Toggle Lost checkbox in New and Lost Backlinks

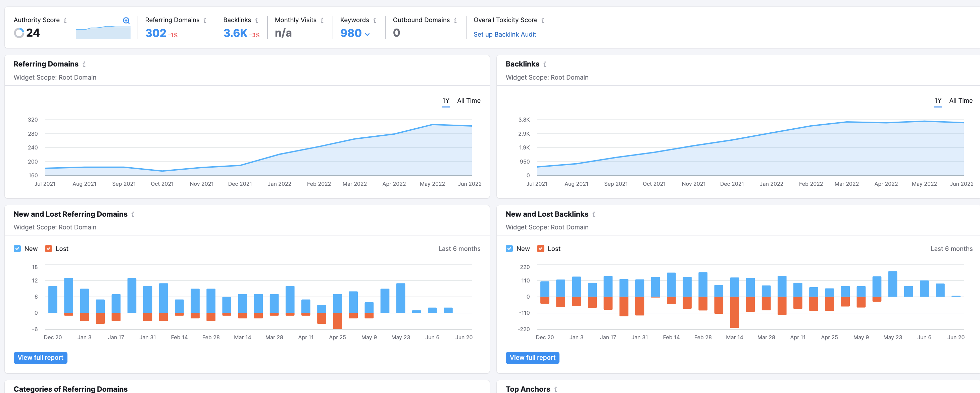click(x=540, y=249)
